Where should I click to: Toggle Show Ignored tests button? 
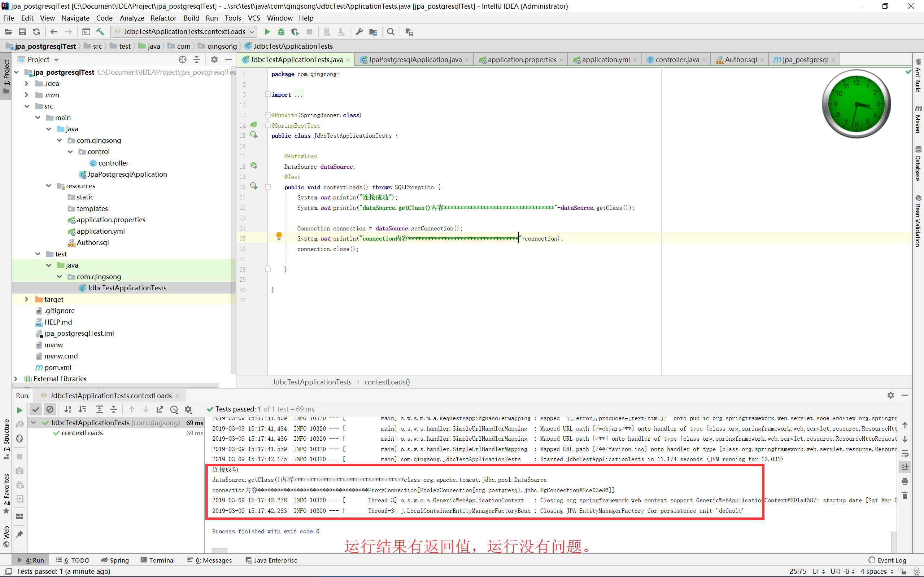50,409
